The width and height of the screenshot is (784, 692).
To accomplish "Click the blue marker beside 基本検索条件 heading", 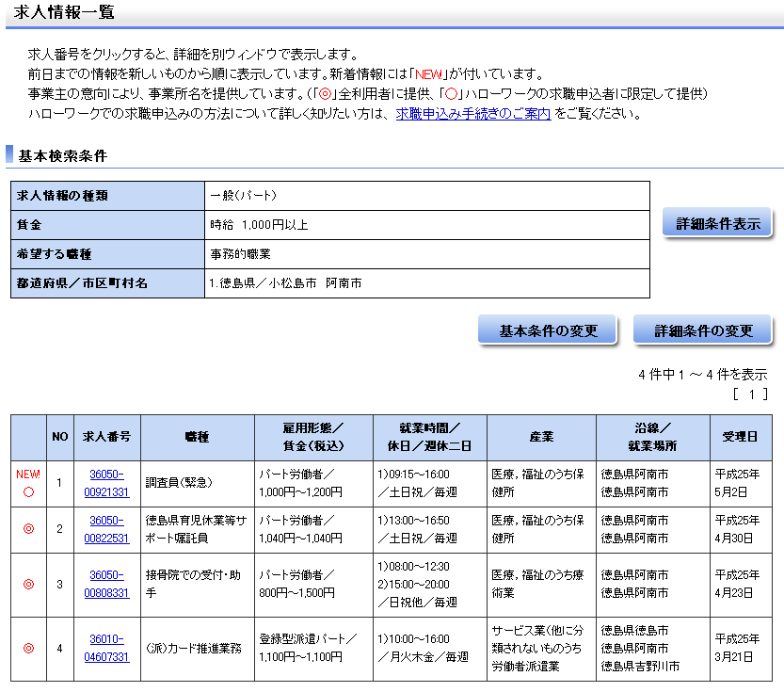I will (9, 155).
